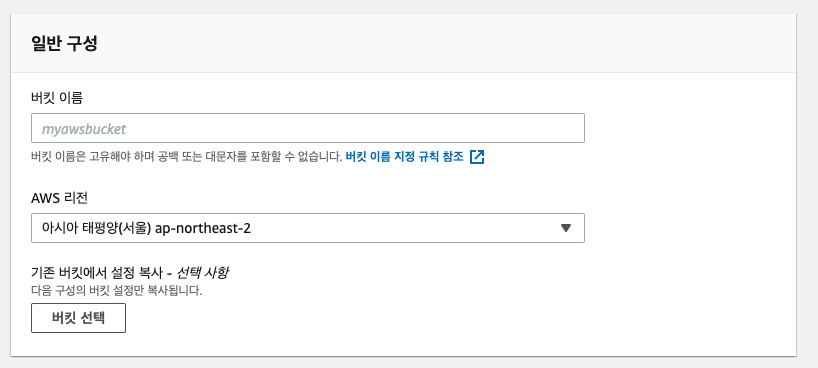This screenshot has height=368, width=818.
Task: View bucket naming rules via blue link
Action: (405, 157)
